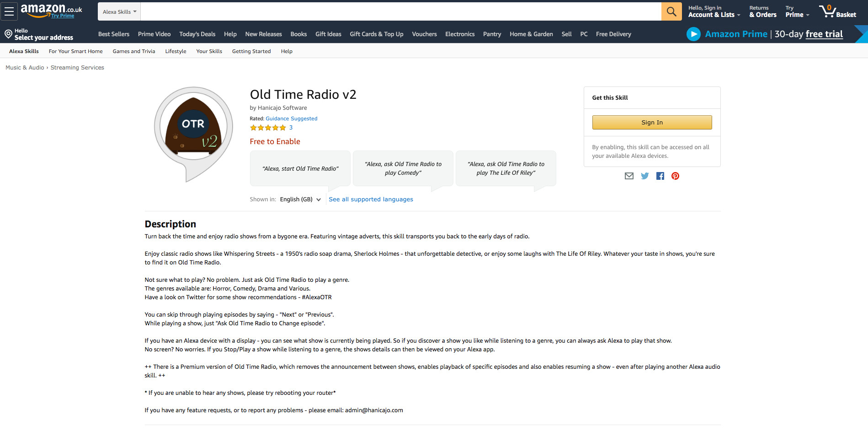Click the Guidance Suggested rating link
This screenshot has height=431, width=868.
point(291,118)
